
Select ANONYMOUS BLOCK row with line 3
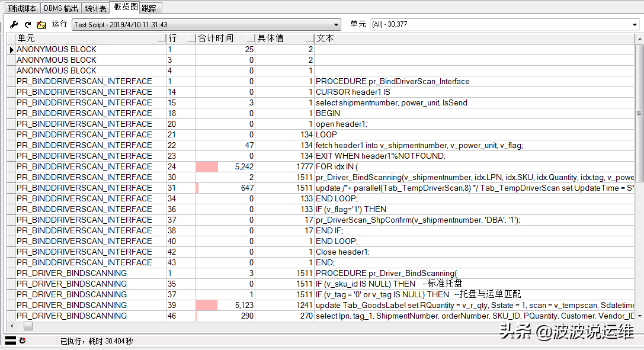pyautogui.click(x=321, y=60)
